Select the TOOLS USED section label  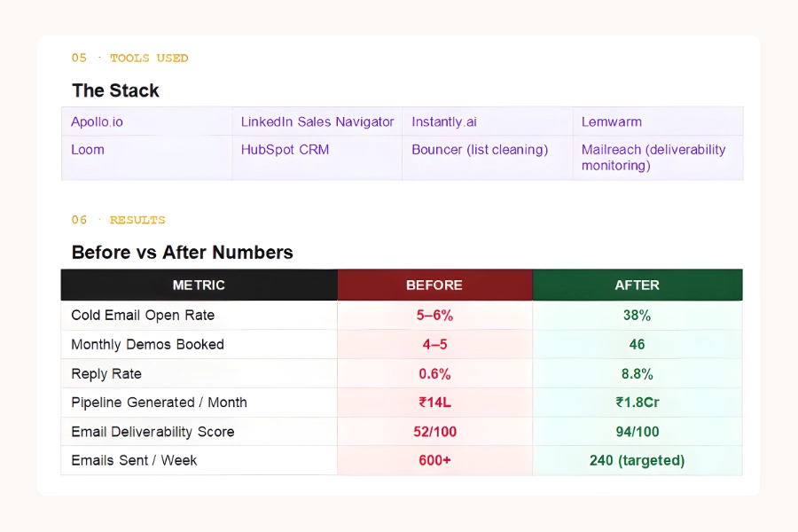148,58
